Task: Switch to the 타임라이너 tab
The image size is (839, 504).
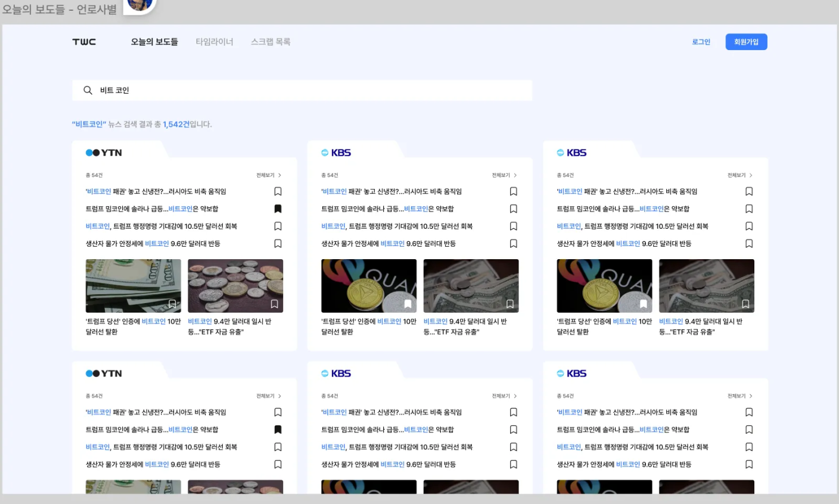Action: (215, 42)
